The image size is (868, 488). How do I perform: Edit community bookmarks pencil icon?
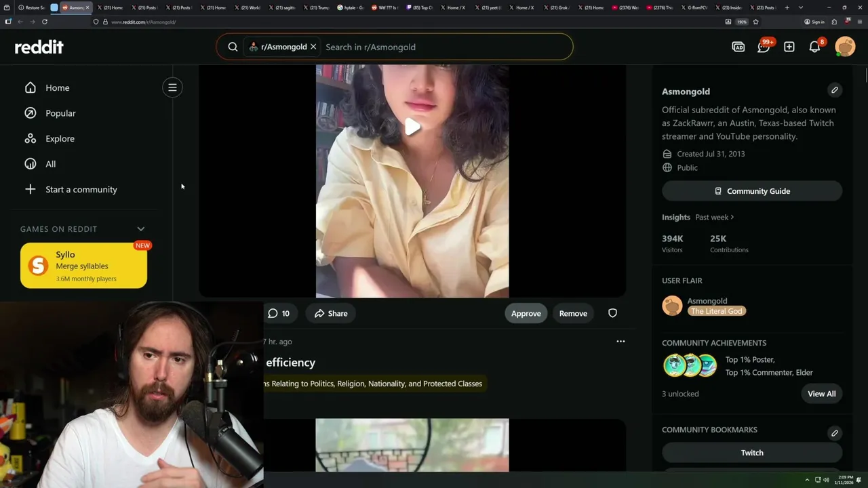tap(835, 433)
